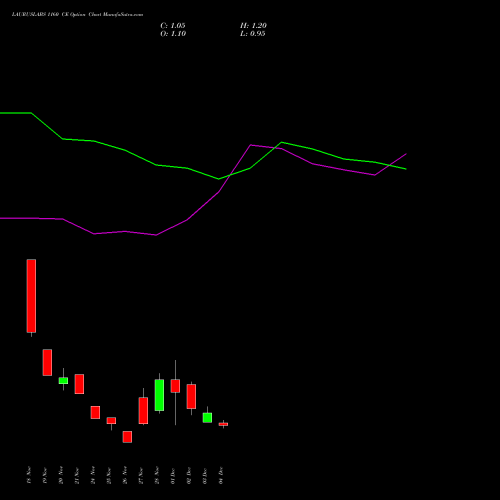Click the 28 Nov date label
Screen dimensions: 500x500
tap(157, 475)
